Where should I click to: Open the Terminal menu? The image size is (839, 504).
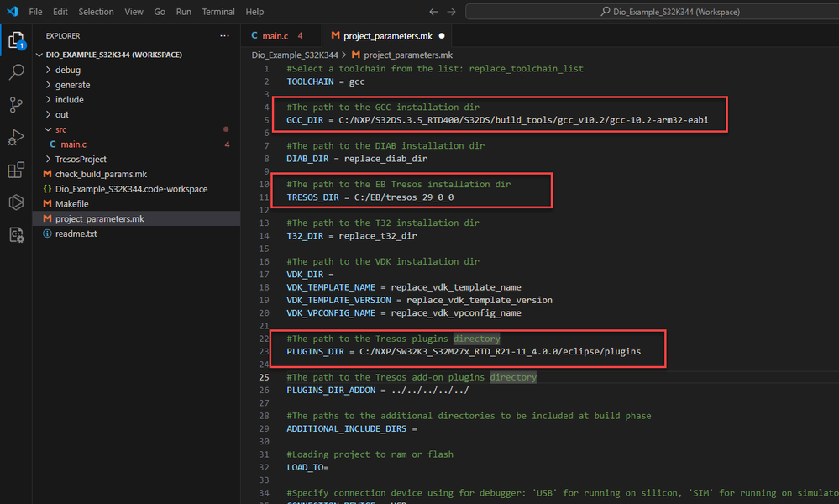tap(218, 12)
